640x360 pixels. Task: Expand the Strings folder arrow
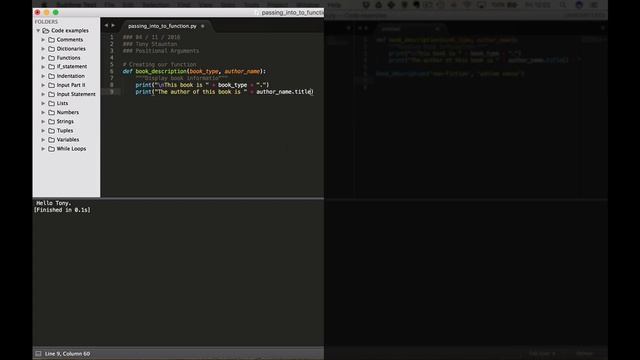click(x=43, y=122)
